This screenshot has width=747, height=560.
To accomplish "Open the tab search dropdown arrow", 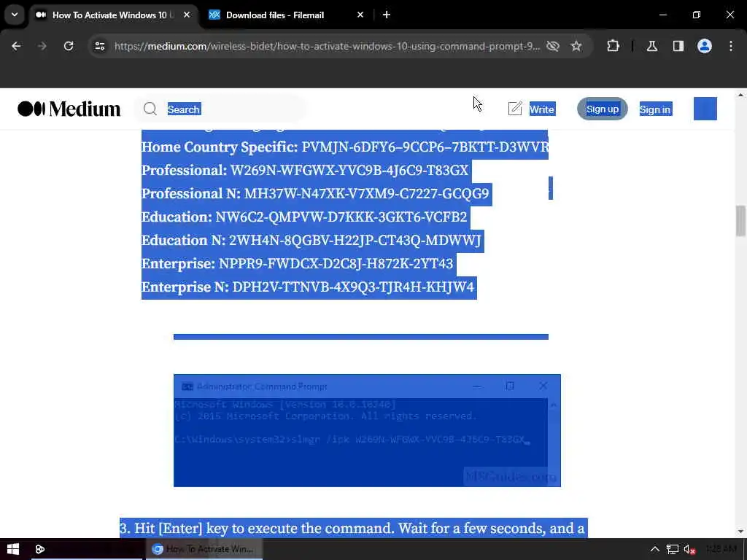I will 15,15.
